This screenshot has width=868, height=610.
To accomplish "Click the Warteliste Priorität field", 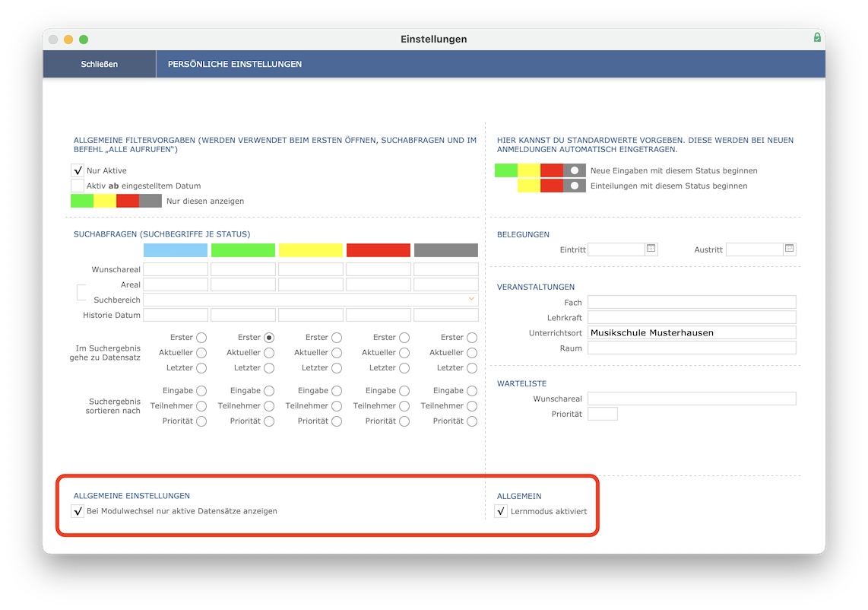I will [603, 414].
